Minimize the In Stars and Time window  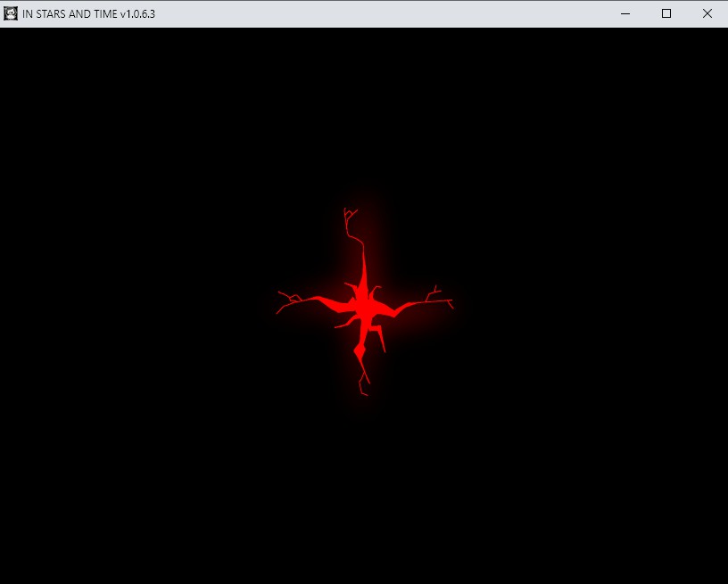625,14
